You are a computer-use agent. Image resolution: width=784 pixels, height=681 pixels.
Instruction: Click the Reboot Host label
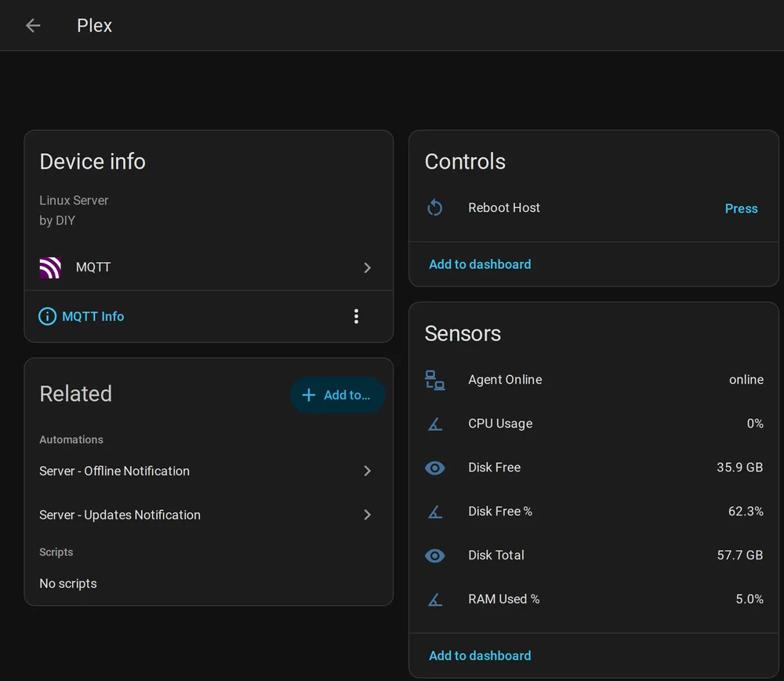[504, 208]
